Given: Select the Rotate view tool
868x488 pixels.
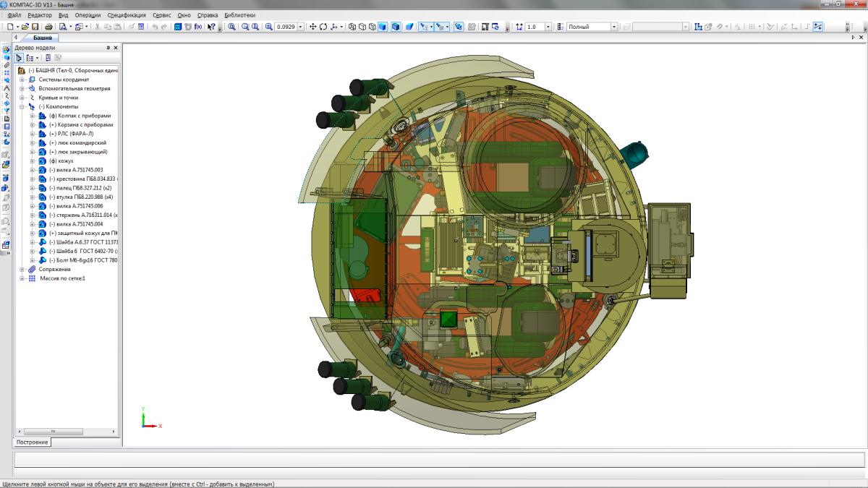Looking at the screenshot, I should click(323, 27).
